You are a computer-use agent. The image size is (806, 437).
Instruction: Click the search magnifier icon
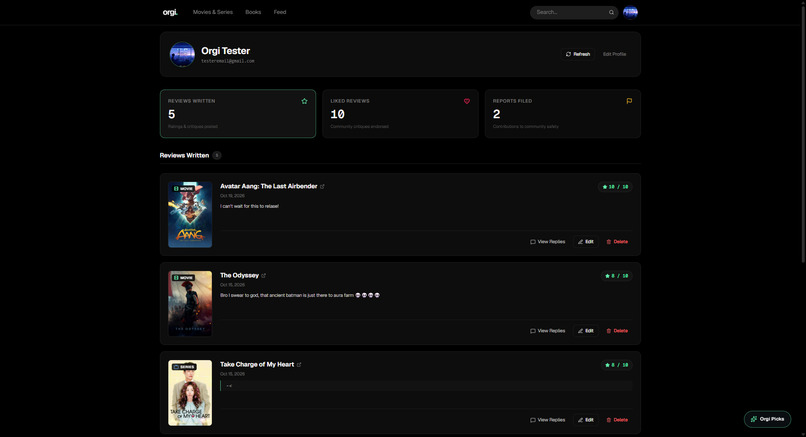[x=611, y=12]
